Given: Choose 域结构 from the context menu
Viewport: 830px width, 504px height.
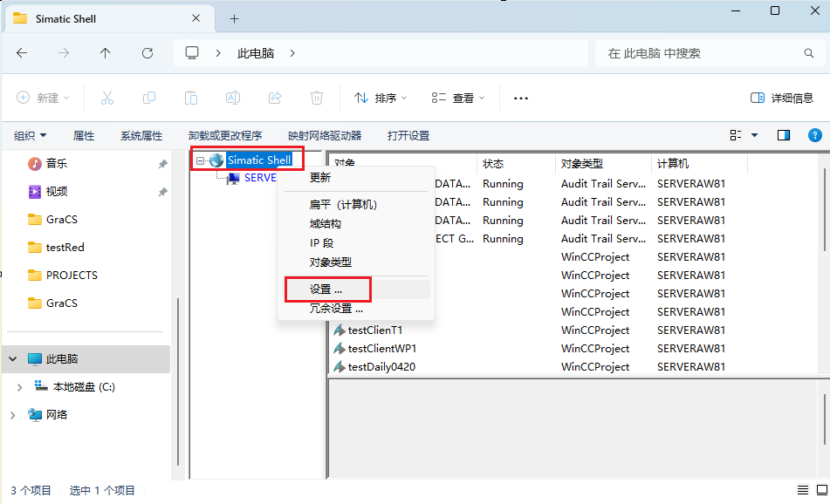Looking at the screenshot, I should pyautogui.click(x=354, y=224).
